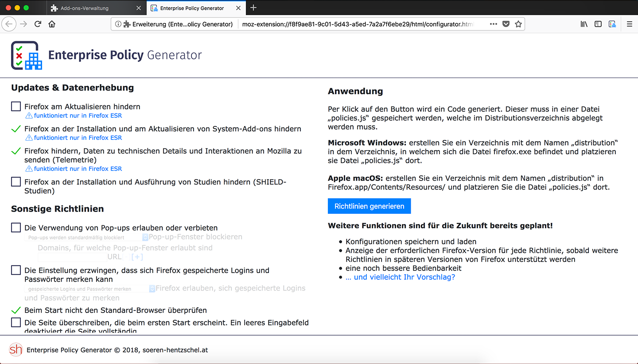Uncheck the System-Add-ons update blocking policy

[x=16, y=128]
